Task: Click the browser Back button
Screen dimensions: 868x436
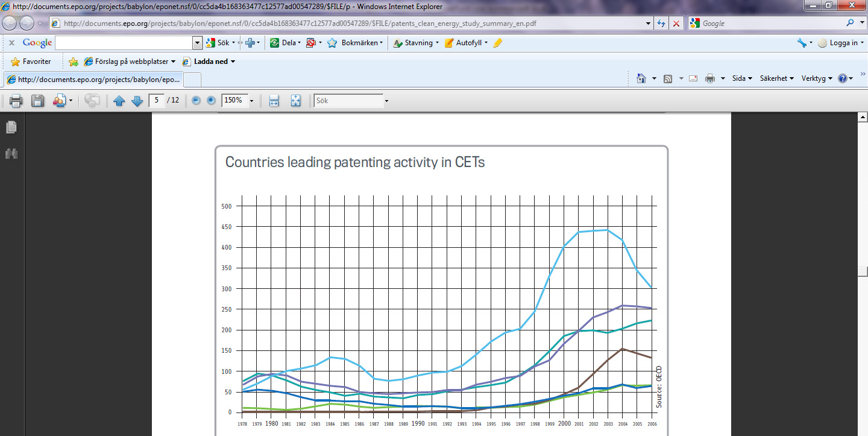Action: pos(10,23)
